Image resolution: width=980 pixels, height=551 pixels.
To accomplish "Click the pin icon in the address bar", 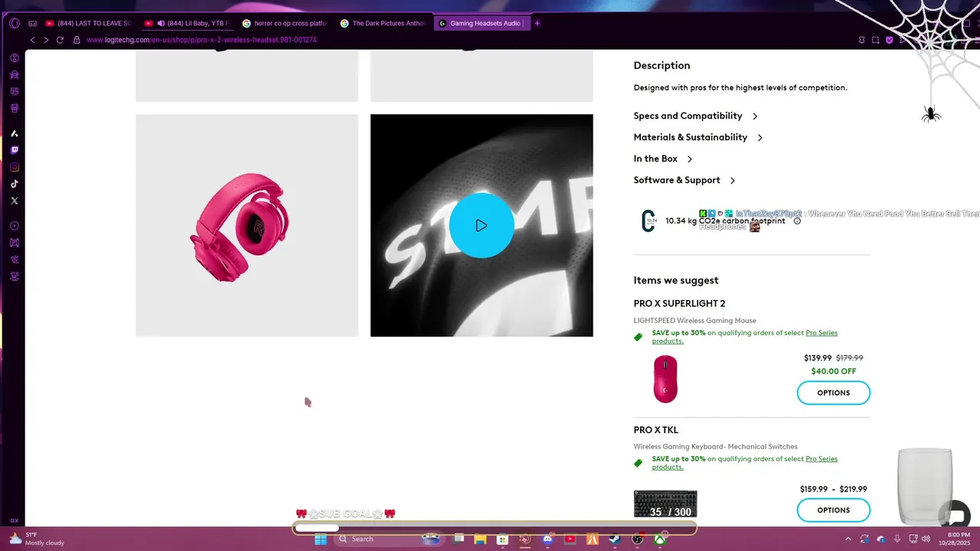I will [862, 40].
